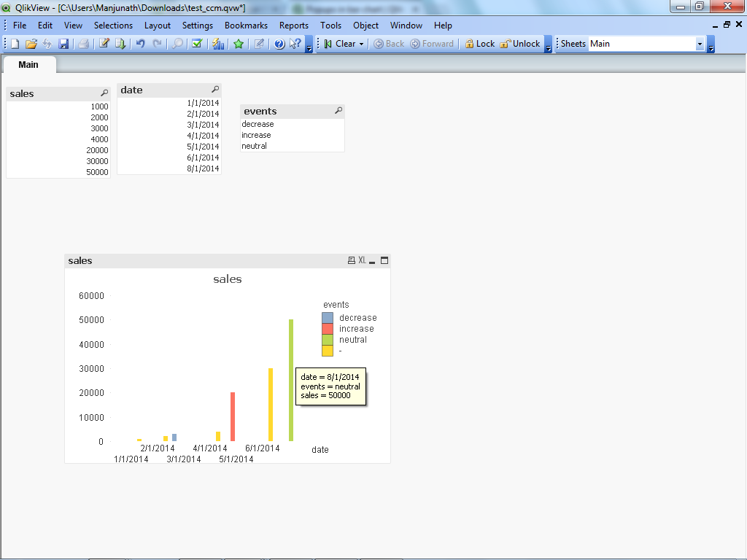Open a document with the folder icon

click(31, 44)
